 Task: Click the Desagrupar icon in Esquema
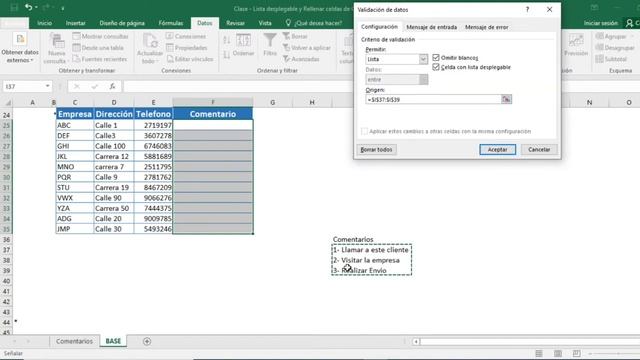click(x=600, y=48)
